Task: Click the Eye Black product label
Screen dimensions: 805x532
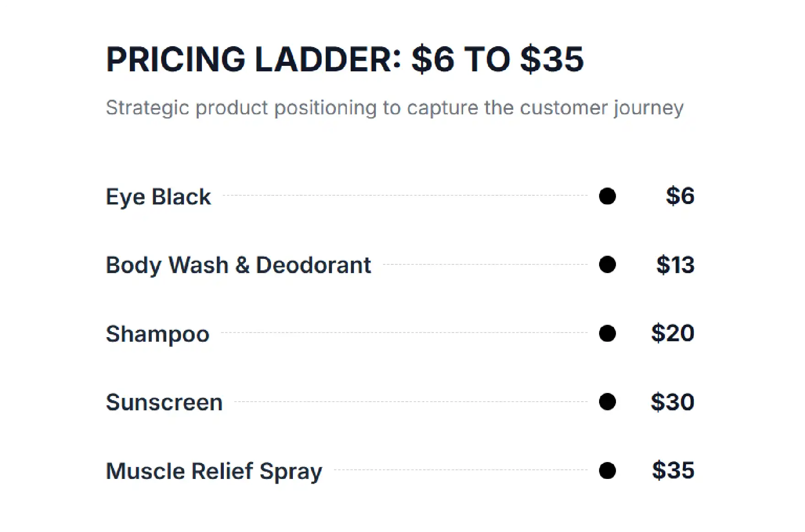Action: [x=158, y=197]
